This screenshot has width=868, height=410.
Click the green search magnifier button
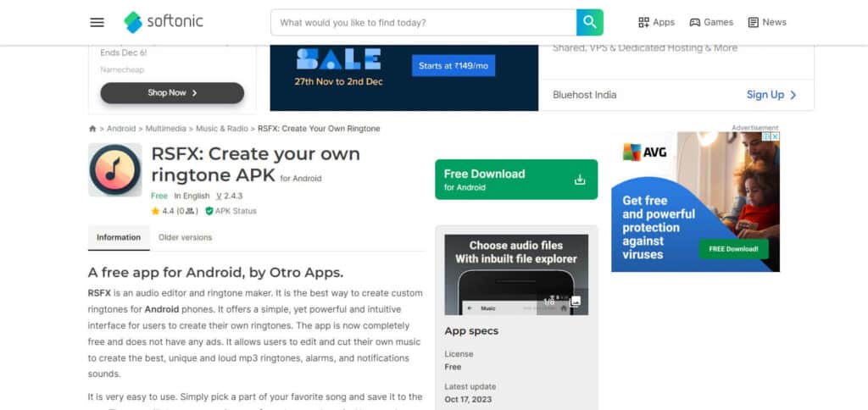click(590, 22)
